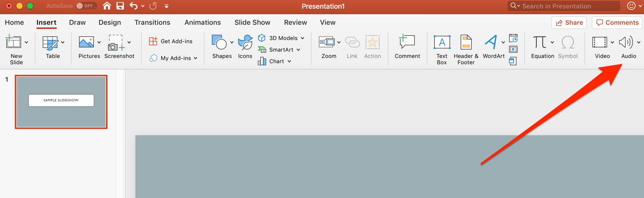Select slide 1 thumbnail
The image size is (644, 198).
click(61, 102)
